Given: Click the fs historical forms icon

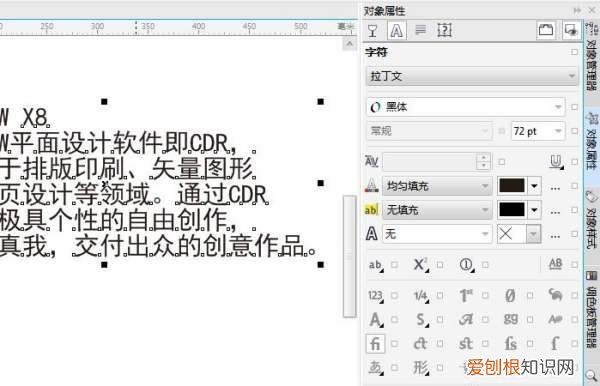Looking at the screenshot, I should (511, 344).
